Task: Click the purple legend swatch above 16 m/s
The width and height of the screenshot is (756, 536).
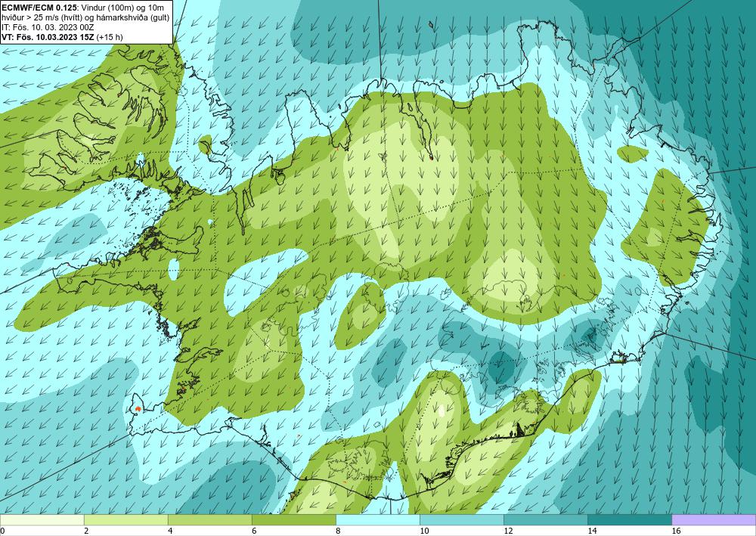Action: (714, 519)
